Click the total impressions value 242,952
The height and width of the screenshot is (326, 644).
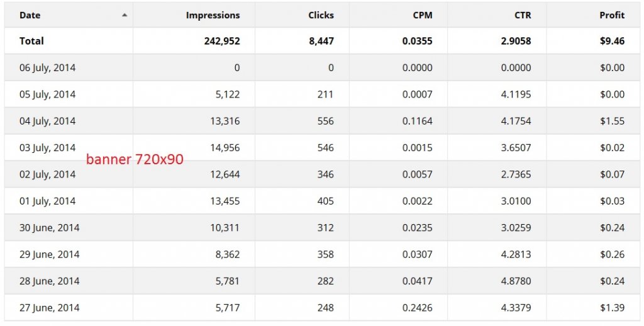222,41
